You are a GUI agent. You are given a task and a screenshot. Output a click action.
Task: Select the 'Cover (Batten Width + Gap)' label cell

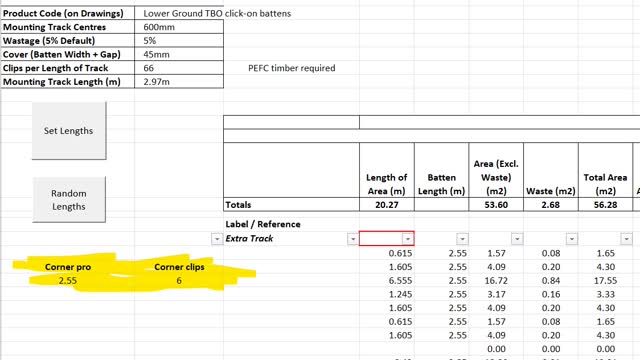pyautogui.click(x=68, y=54)
